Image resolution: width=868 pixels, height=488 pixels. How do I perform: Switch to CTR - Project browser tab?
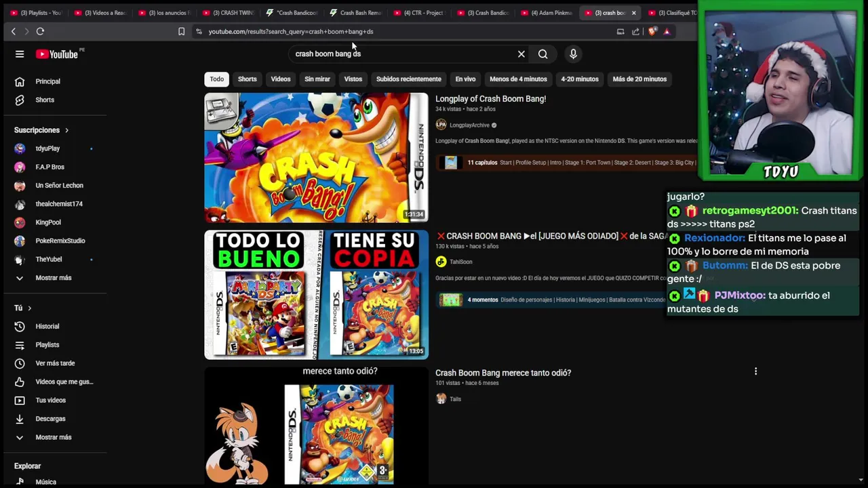click(x=419, y=13)
